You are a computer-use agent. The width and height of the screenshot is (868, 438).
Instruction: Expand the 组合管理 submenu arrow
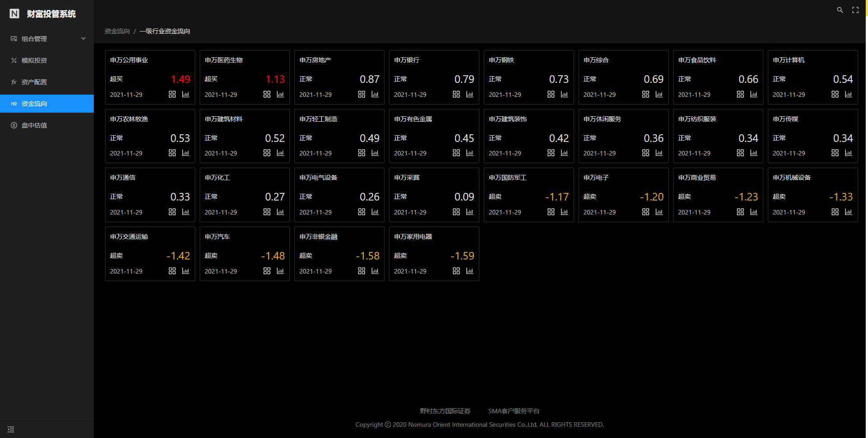(83, 39)
